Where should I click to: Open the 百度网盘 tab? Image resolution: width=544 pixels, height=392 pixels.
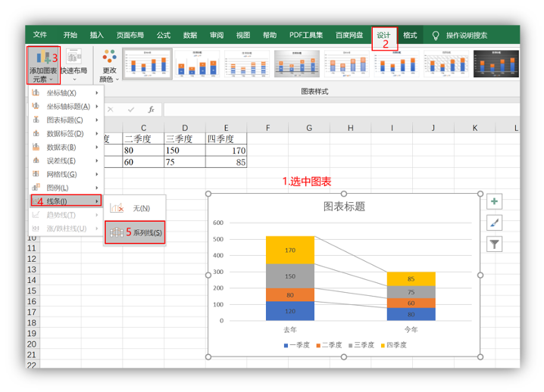tap(349, 35)
